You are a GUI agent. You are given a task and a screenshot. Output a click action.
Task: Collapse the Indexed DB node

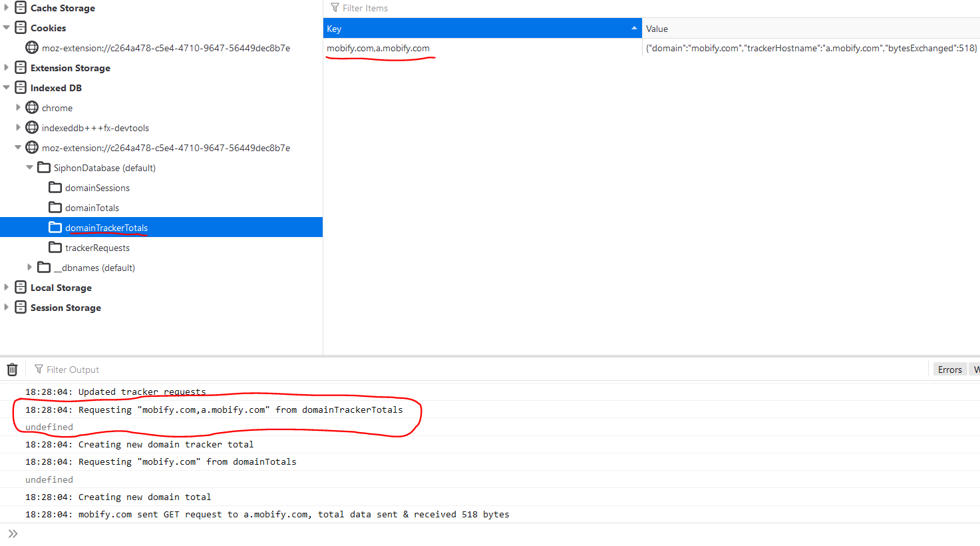click(x=7, y=88)
